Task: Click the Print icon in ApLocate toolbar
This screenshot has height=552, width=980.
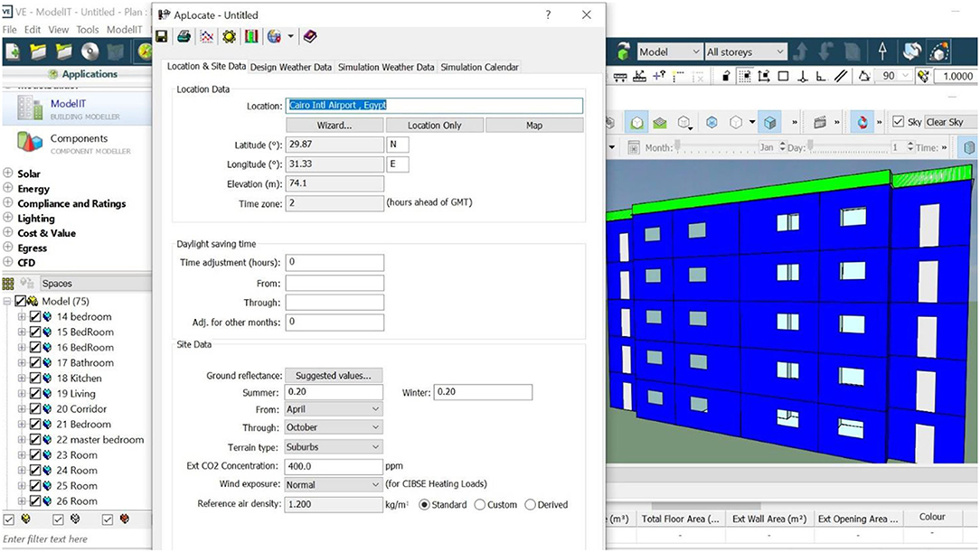Action: coord(184,36)
